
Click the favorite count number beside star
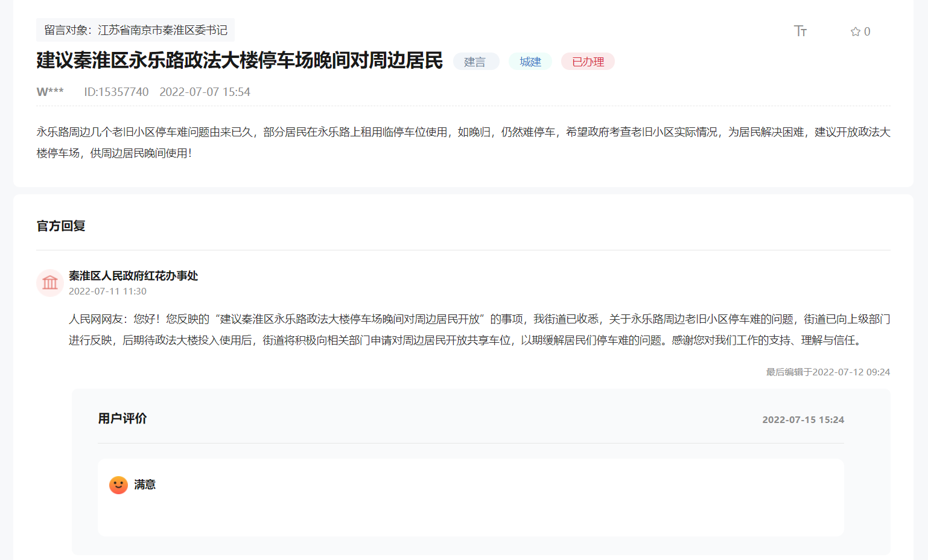point(867,32)
